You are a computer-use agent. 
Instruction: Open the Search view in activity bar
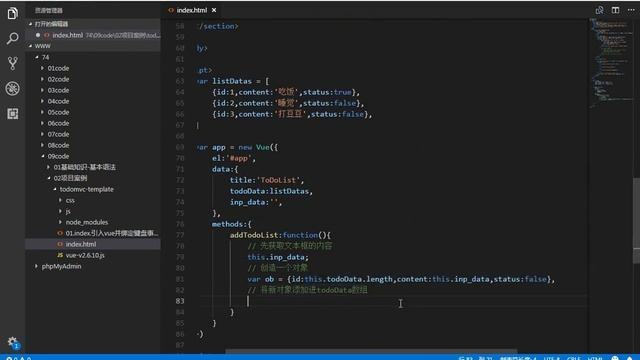tap(13, 38)
